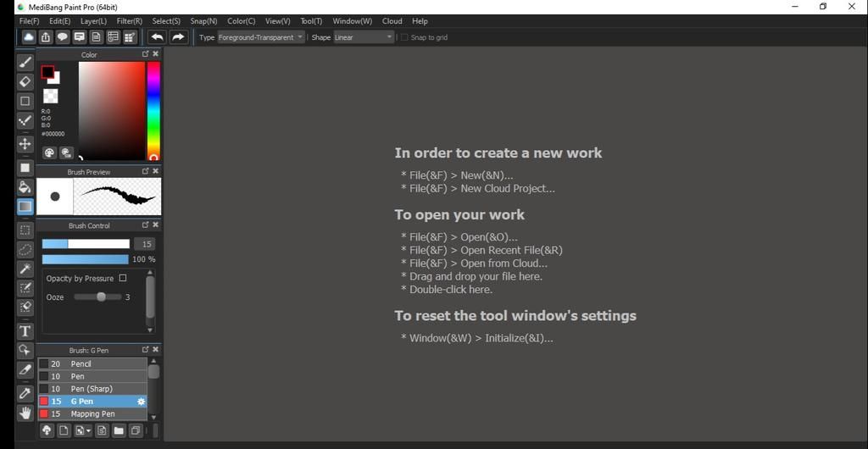Select the Eyedropper tool
The image size is (868, 449).
(x=25, y=393)
